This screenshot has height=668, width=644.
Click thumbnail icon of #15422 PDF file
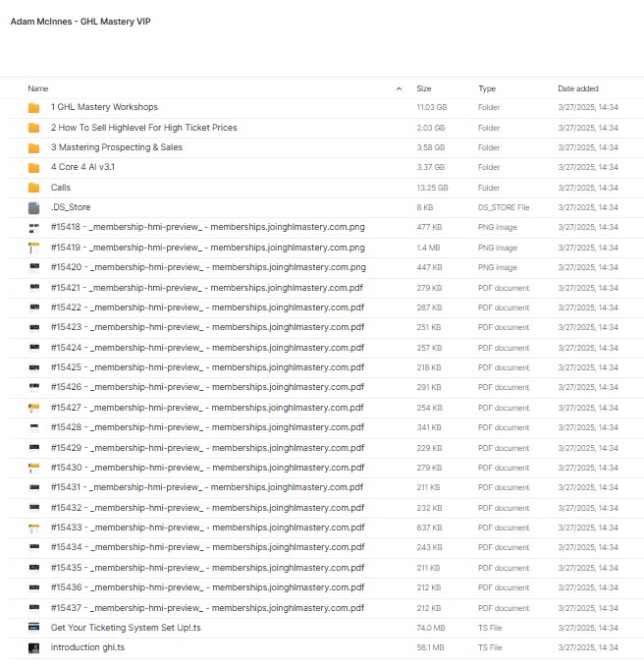coord(34,306)
